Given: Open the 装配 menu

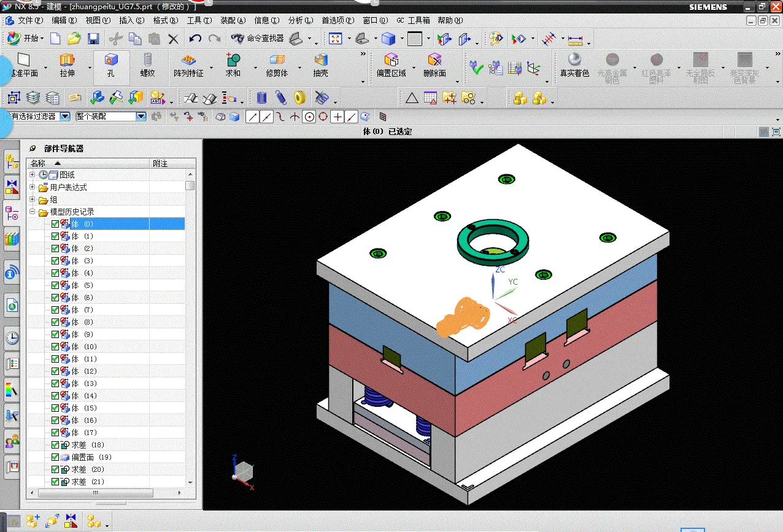Looking at the screenshot, I should pyautogui.click(x=233, y=20).
